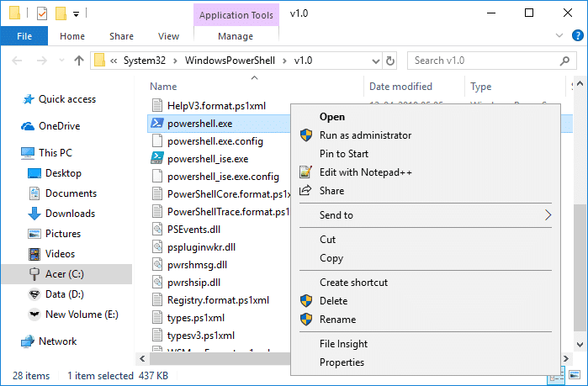Open the Manage tab under Application Tools
Screen dimensions: 588x386
[236, 36]
